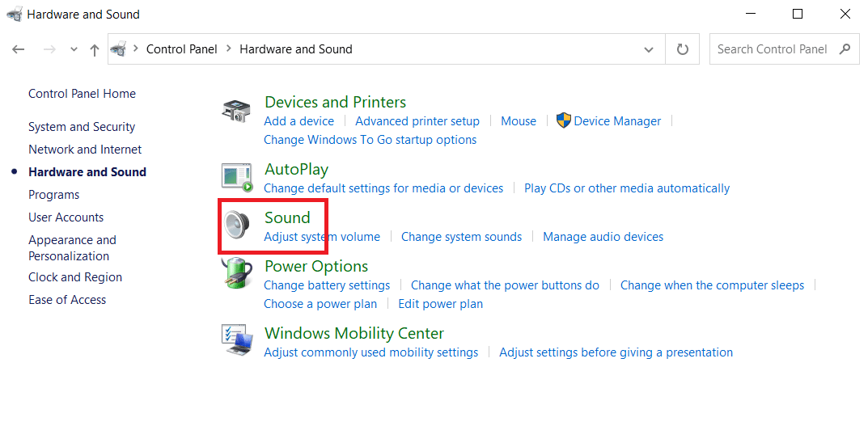Expand the chevron after Control Panel breadcrumb

pyautogui.click(x=228, y=49)
